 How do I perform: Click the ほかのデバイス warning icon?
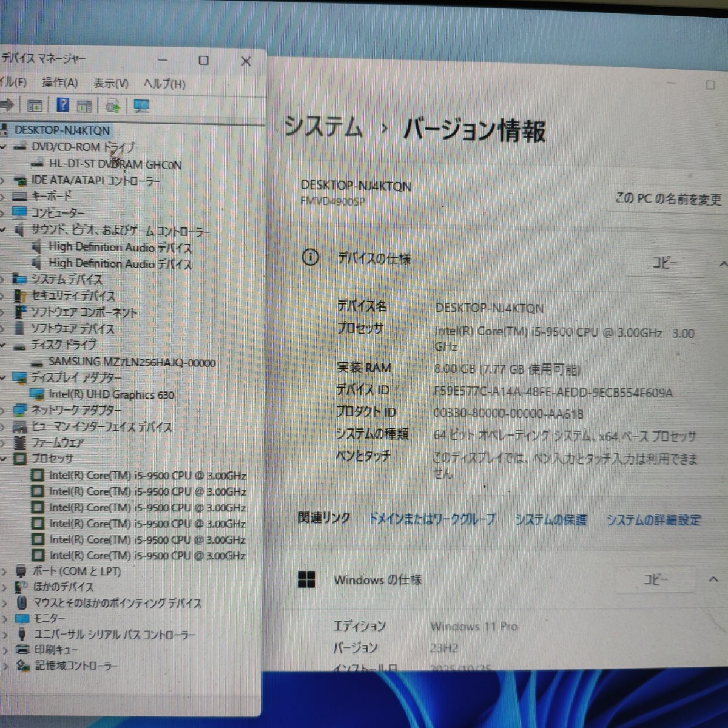pos(21,587)
